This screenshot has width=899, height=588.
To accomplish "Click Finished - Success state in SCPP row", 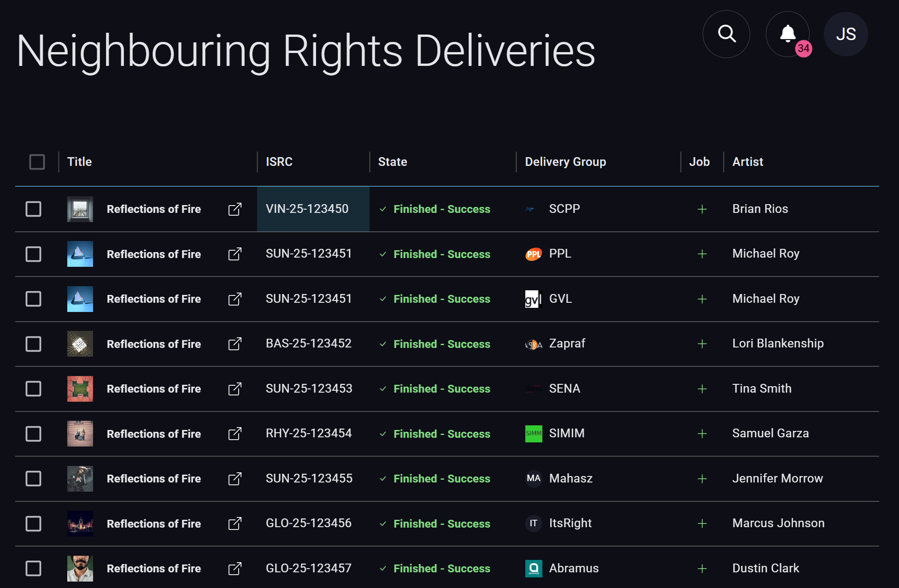I will tap(435, 209).
